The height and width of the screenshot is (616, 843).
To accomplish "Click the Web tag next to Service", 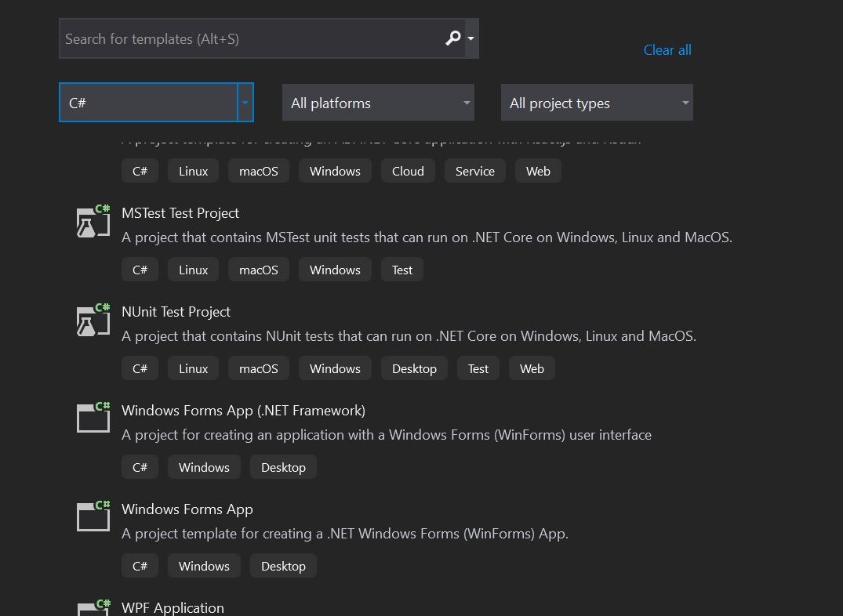I will (538, 171).
